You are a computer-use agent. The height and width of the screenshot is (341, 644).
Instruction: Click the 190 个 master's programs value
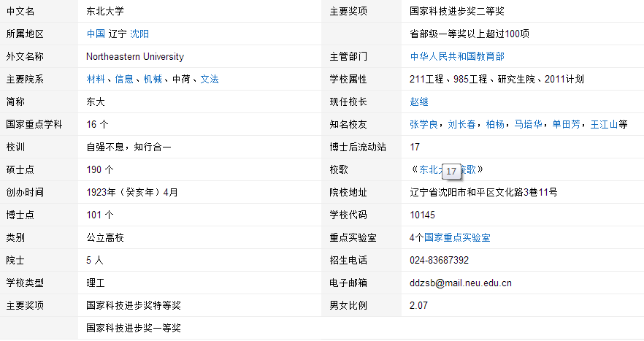tap(100, 169)
